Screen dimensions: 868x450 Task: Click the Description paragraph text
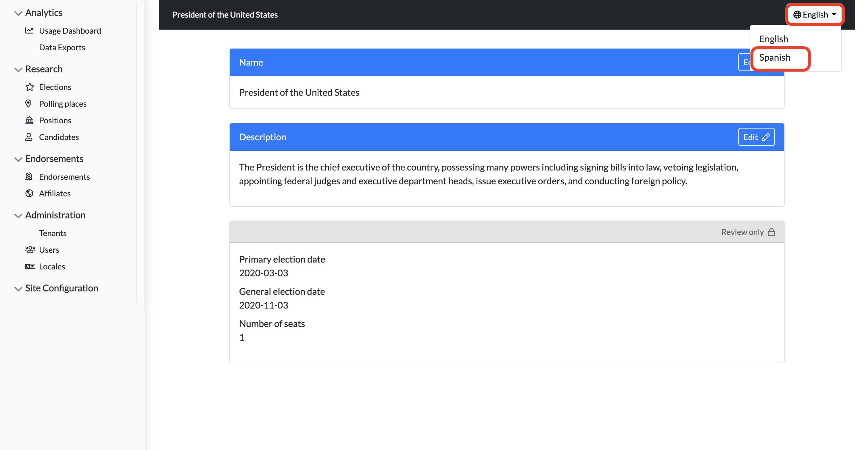(489, 174)
